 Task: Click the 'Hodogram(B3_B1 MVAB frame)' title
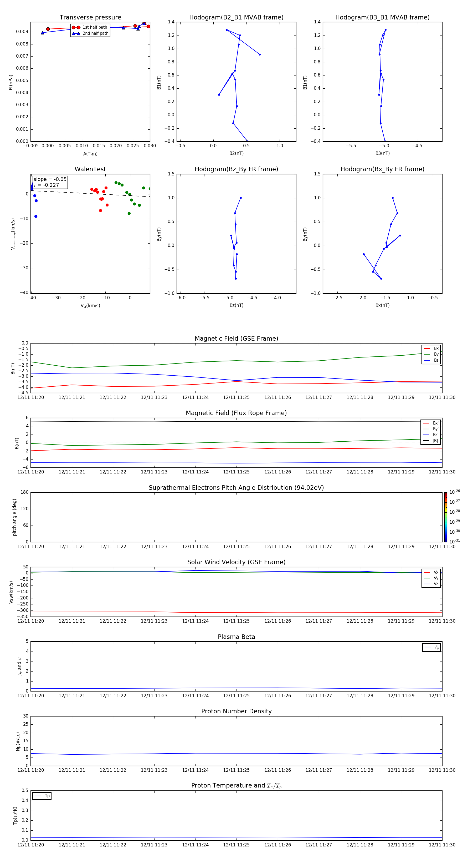pos(382,18)
